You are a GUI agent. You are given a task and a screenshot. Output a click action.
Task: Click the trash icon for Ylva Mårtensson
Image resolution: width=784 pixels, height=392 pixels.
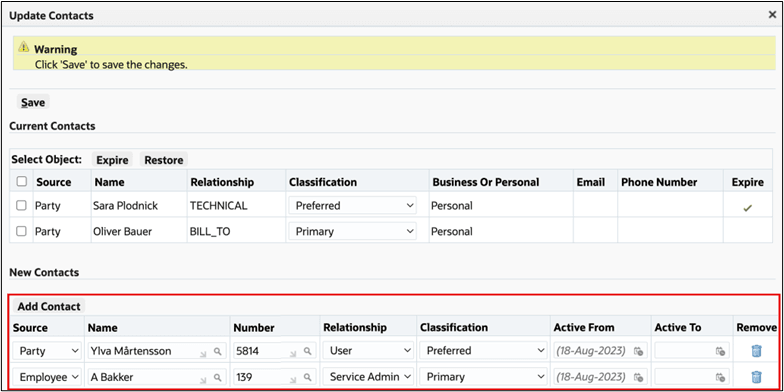(756, 351)
